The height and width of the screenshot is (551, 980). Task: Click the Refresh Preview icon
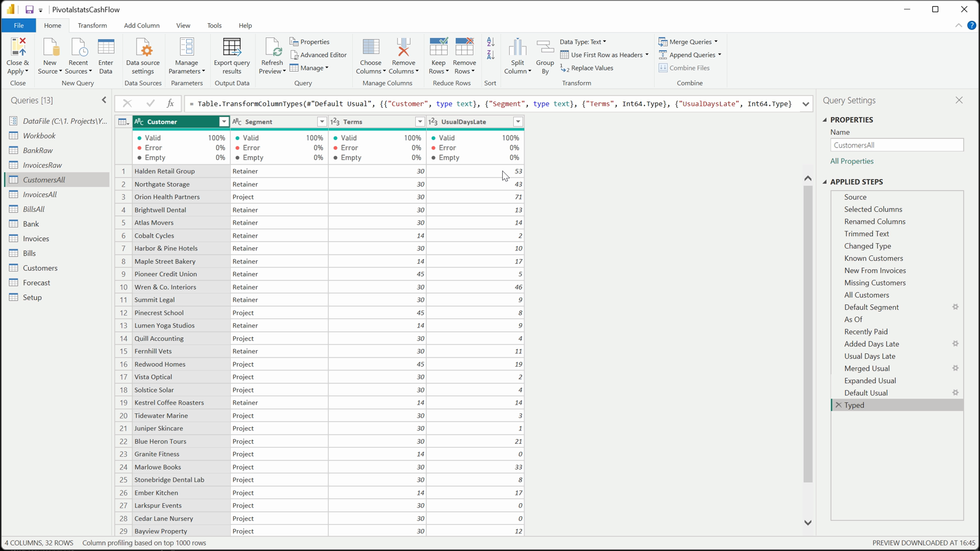tap(272, 47)
